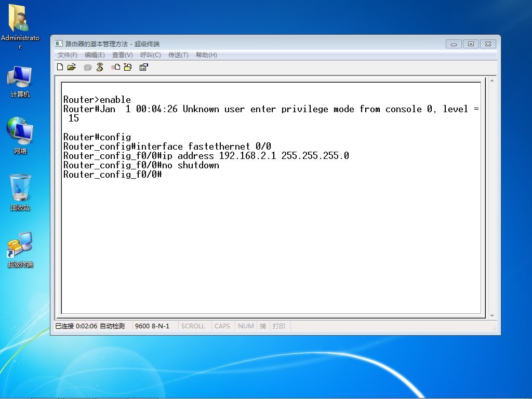Click the window resize grip corner

pos(494,328)
